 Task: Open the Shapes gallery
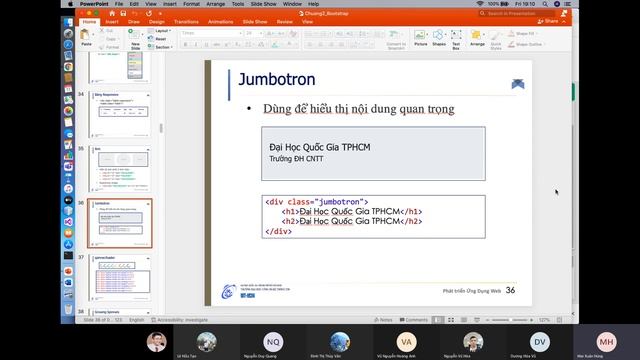tap(438, 35)
